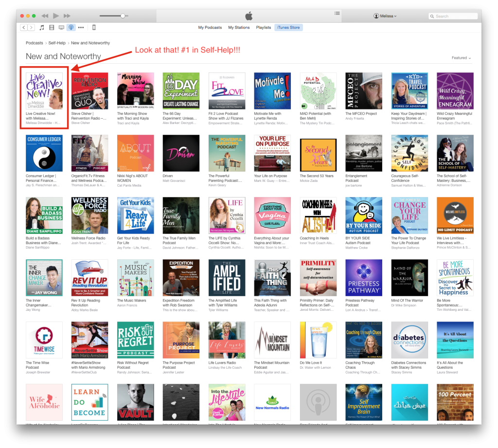Switch to the My Podcasts tab
Screen dimensions: 498x448
[210, 28]
